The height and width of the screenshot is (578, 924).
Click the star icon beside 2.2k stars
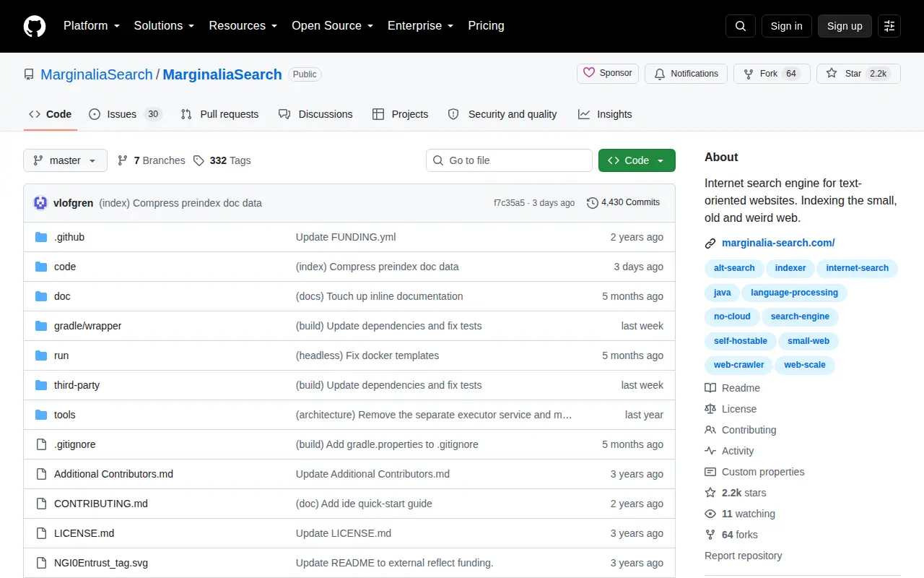tap(710, 493)
